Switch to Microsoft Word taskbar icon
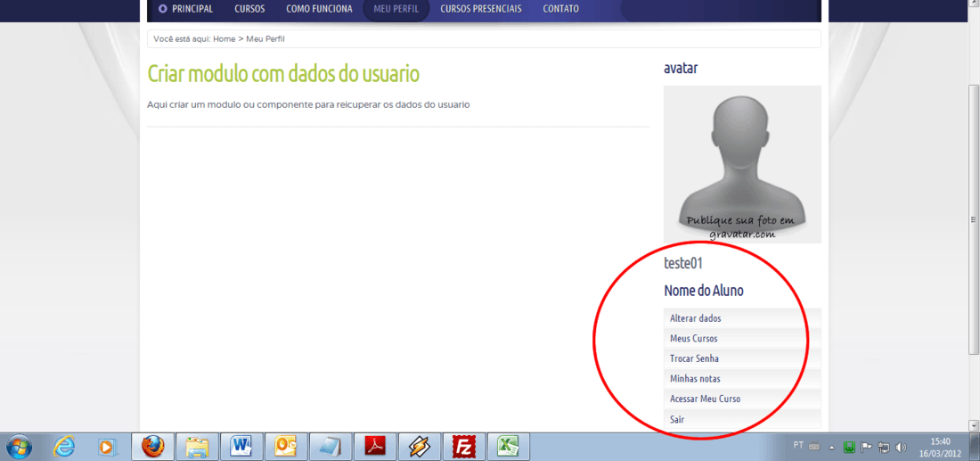The height and width of the screenshot is (461, 980). [x=241, y=447]
